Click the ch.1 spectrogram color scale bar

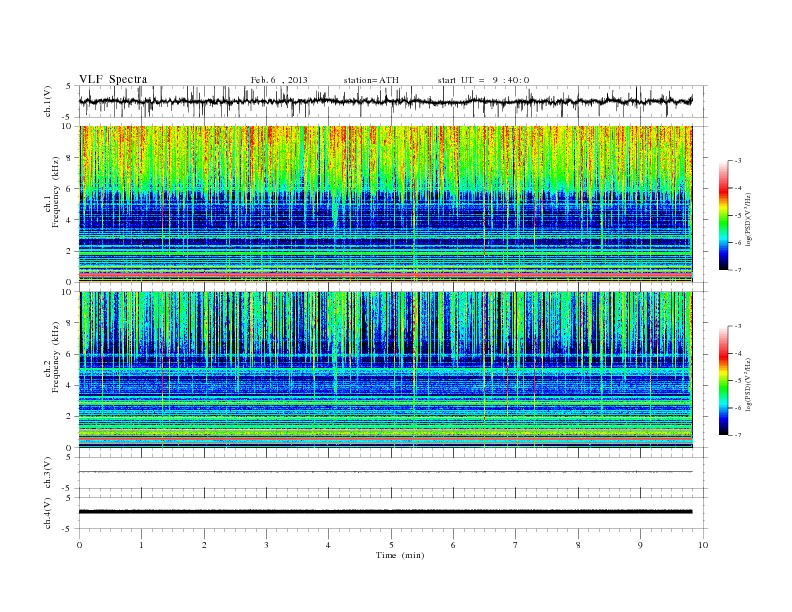tap(724, 215)
